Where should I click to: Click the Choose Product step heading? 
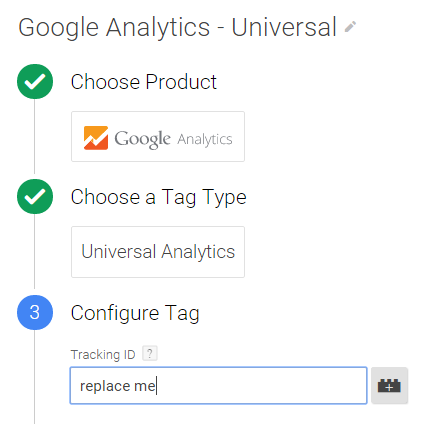(144, 82)
